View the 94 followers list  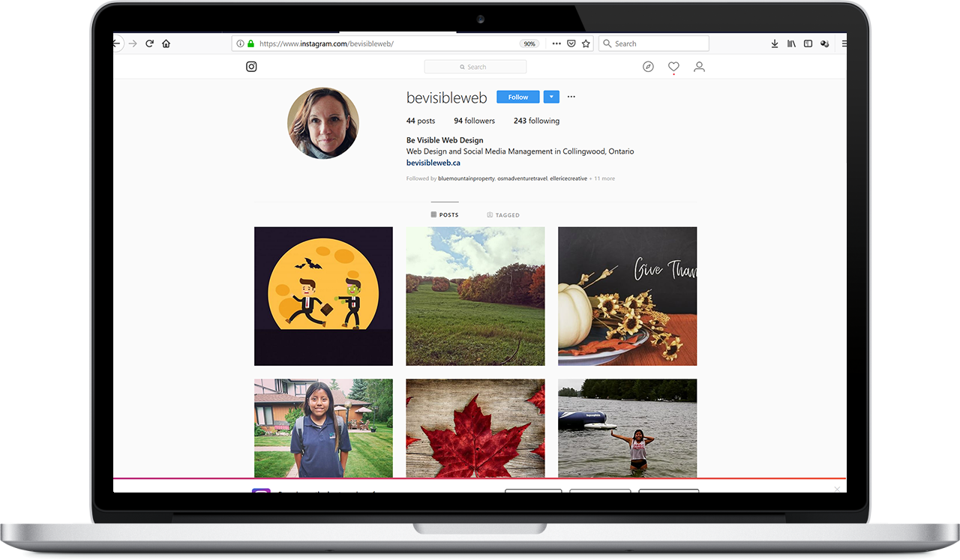click(474, 121)
